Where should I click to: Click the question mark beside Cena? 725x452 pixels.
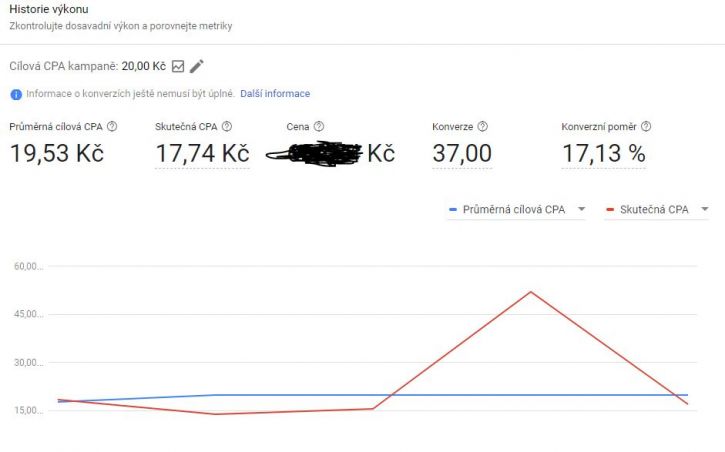coord(319,127)
